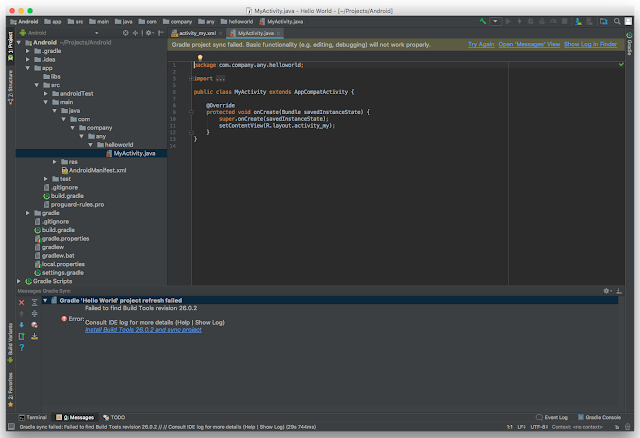Expand the res folder node
The image size is (640, 438).
55,162
